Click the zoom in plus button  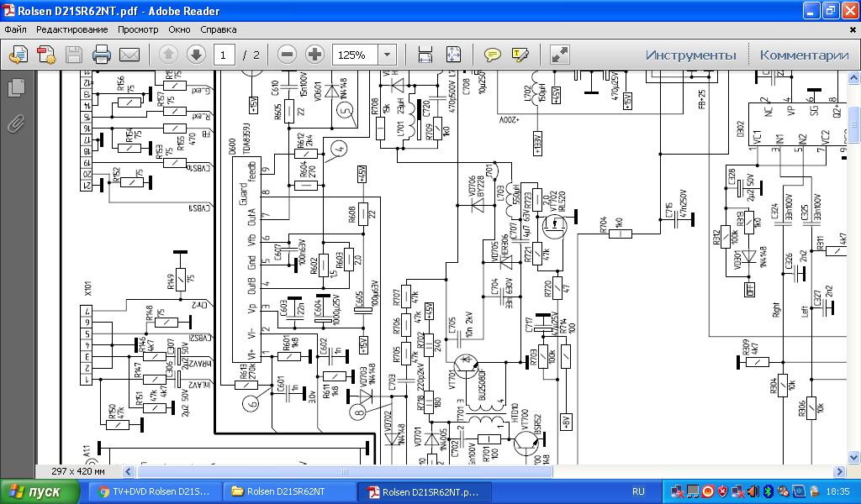tap(315, 55)
